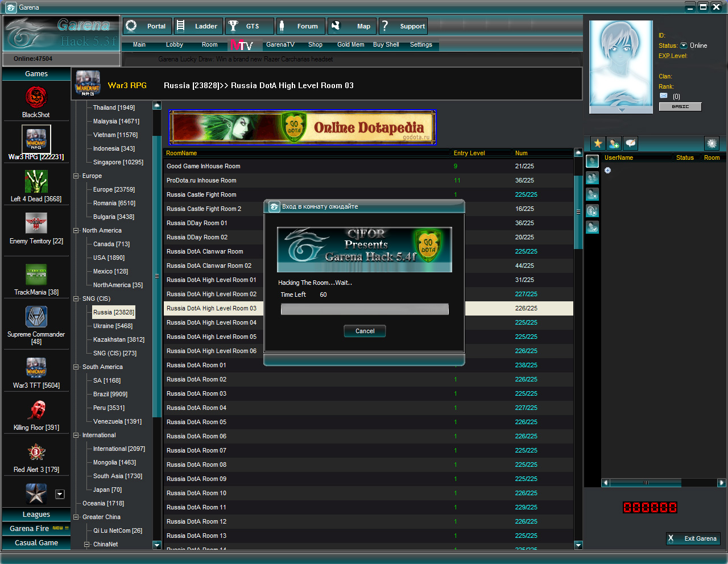Click the Exit Garena button
The height and width of the screenshot is (564, 728).
tap(693, 538)
